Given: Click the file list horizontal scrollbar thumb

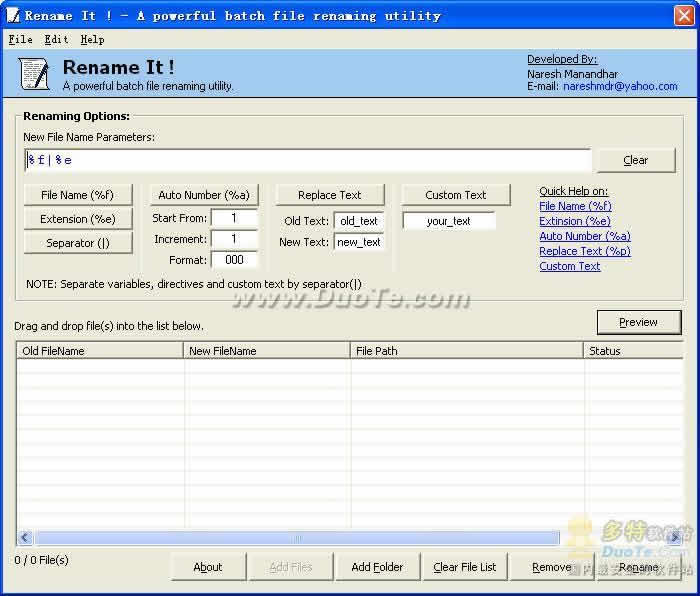Looking at the screenshot, I should 297,538.
